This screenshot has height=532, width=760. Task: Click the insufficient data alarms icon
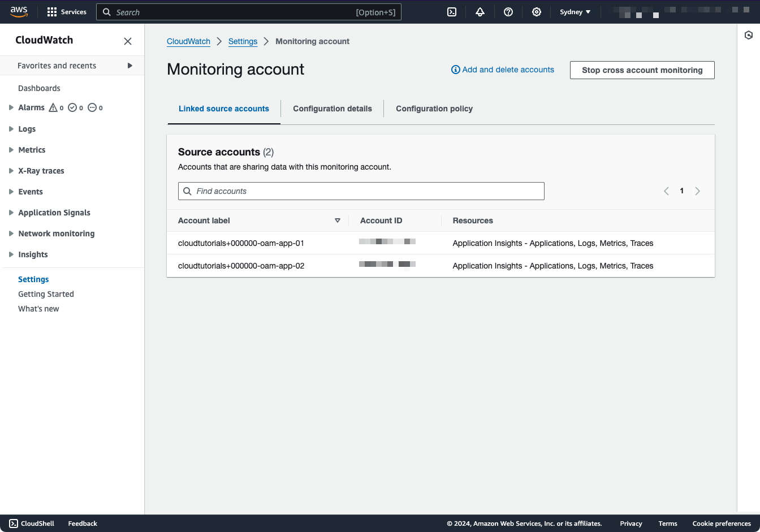click(x=92, y=107)
